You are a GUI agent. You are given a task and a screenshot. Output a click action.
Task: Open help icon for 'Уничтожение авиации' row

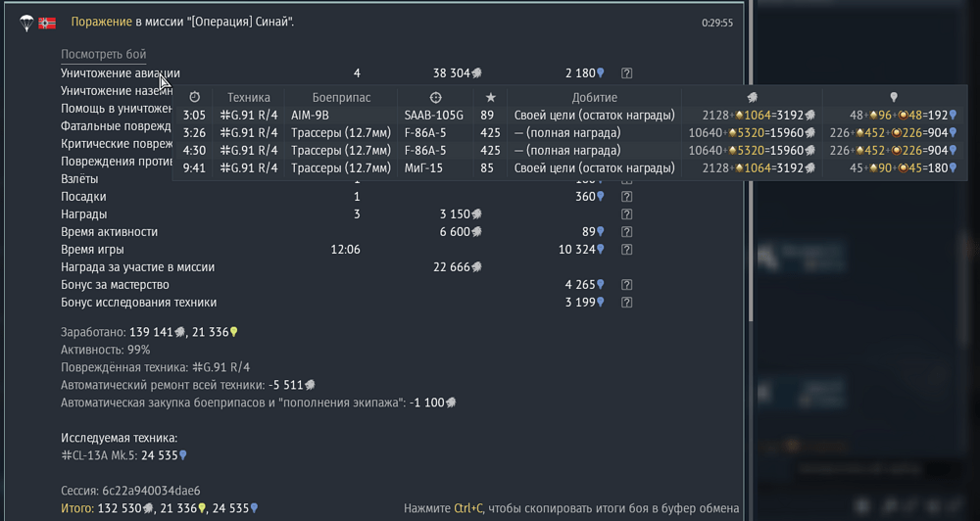tap(627, 73)
